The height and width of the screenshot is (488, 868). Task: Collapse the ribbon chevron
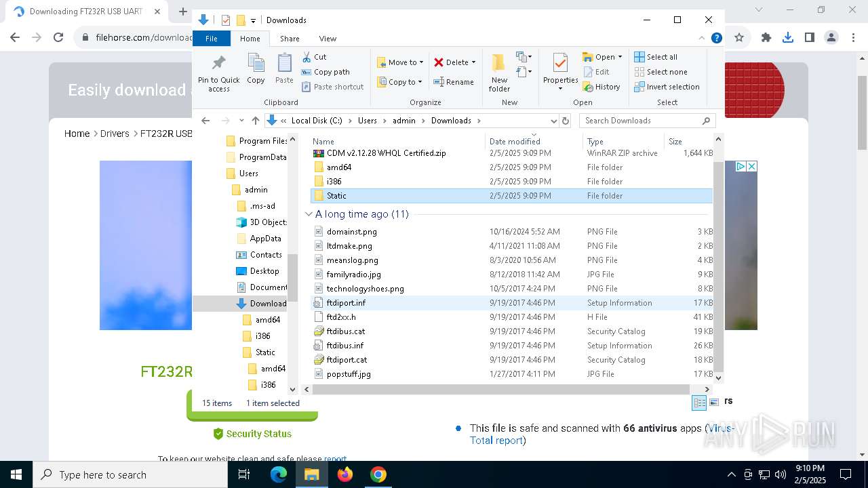[x=702, y=39]
